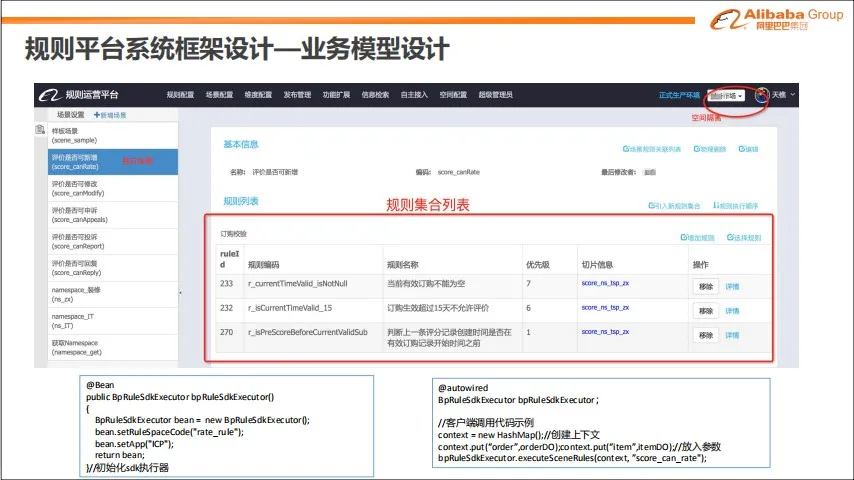The height and width of the screenshot is (480, 854).
Task: Click the 新增场景 plus icon
Action: pos(97,115)
